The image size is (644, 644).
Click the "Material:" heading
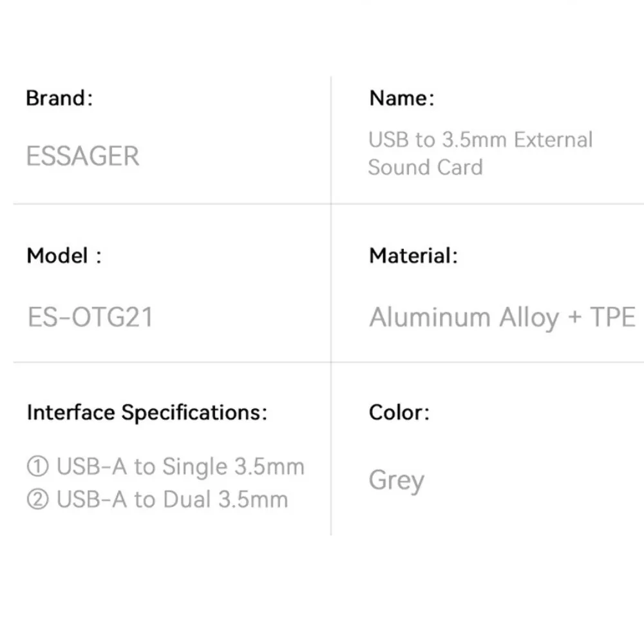413,256
